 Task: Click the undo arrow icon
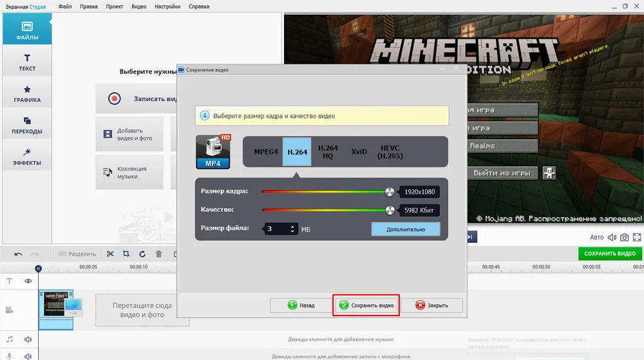click(18, 254)
